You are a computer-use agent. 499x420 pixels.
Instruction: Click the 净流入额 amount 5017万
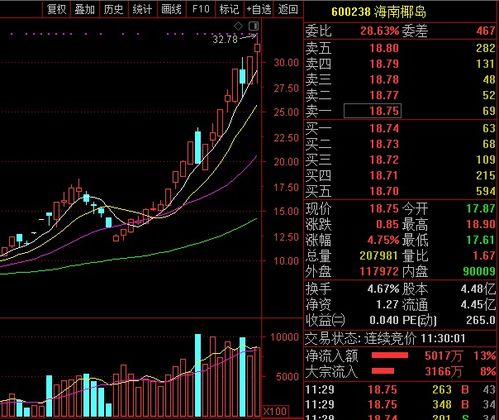click(443, 356)
